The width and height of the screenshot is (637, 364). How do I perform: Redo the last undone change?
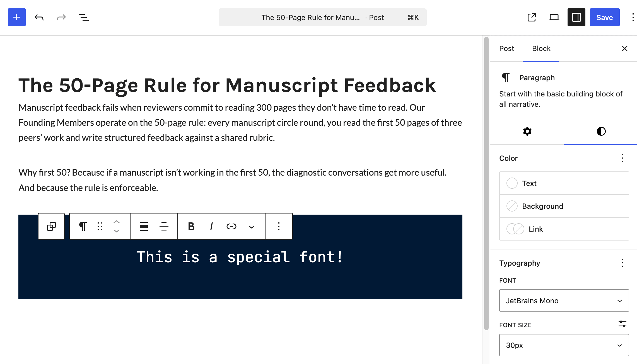pos(61,17)
